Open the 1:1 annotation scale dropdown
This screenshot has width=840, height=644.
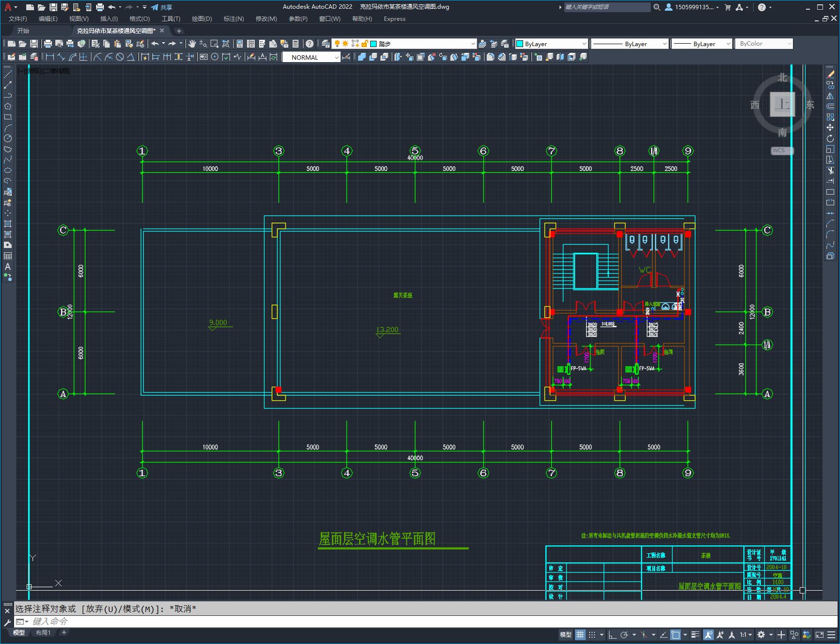point(746,635)
